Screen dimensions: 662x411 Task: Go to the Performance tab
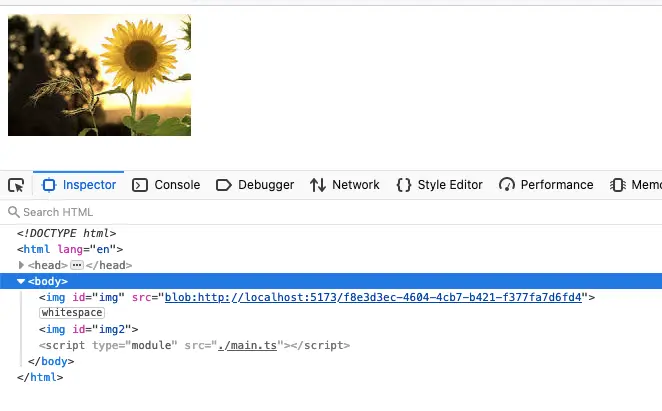point(546,185)
